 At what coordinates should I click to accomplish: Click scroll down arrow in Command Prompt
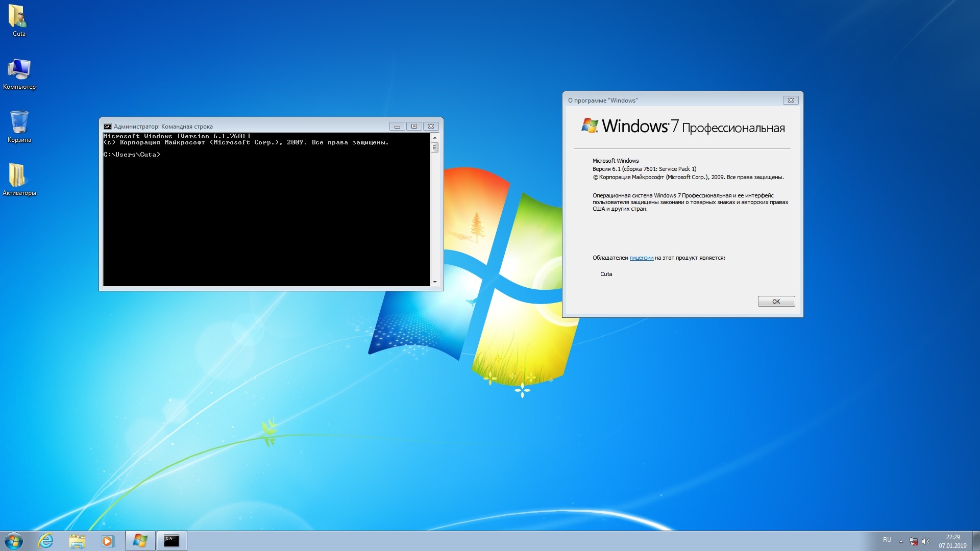pos(435,282)
